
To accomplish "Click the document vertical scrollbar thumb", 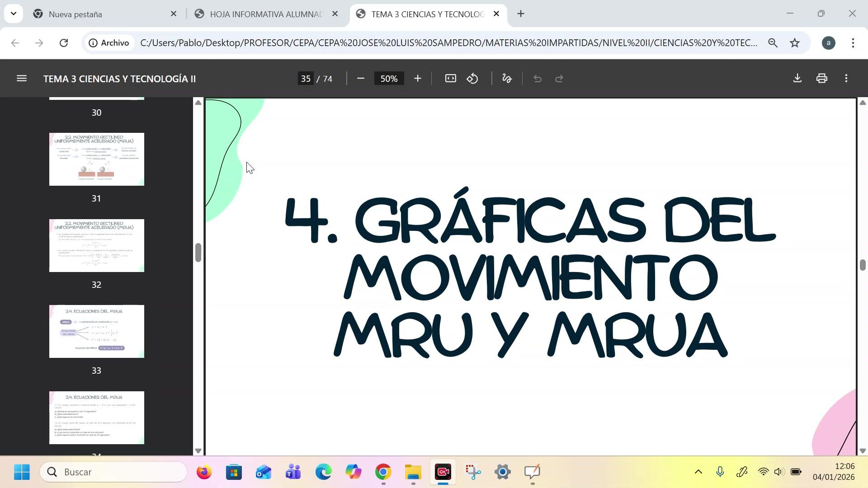I will (862, 265).
